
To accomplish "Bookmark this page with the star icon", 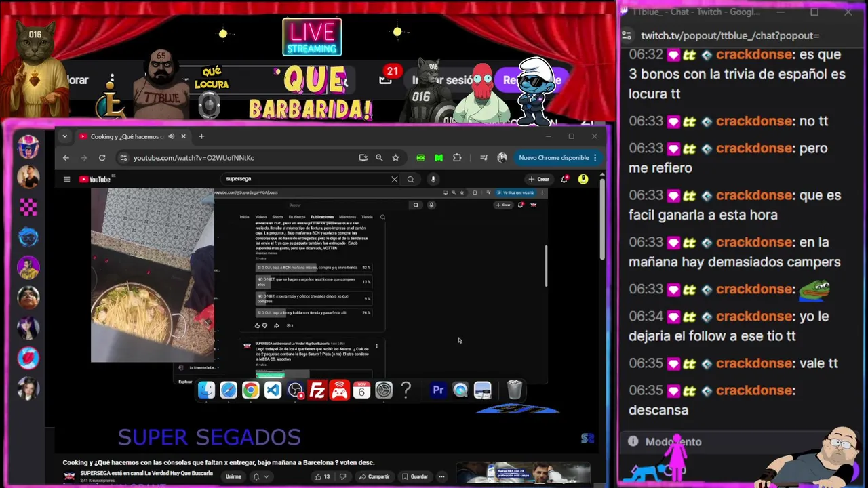I will point(395,158).
